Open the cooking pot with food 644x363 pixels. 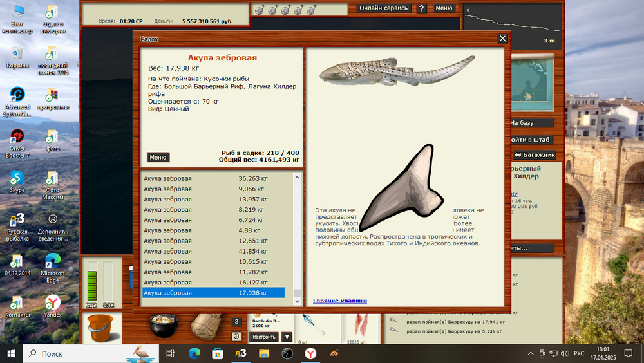coord(163,326)
